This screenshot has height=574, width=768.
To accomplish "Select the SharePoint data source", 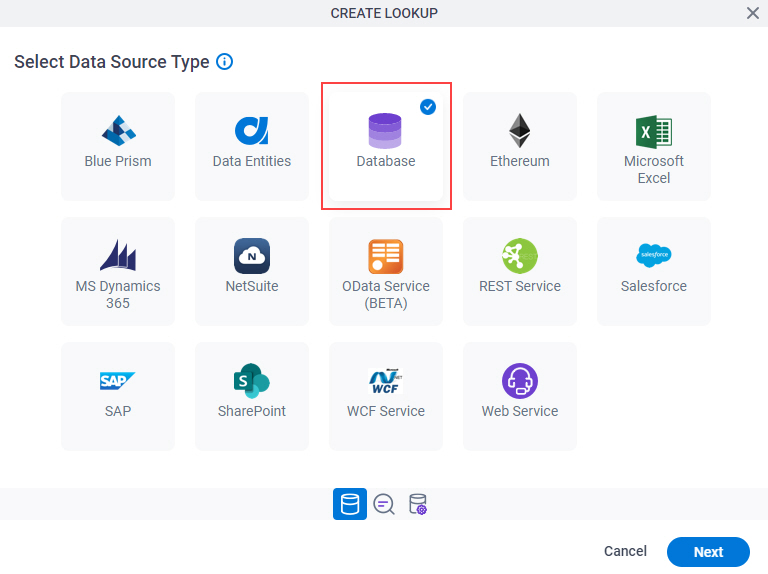I will (x=252, y=396).
